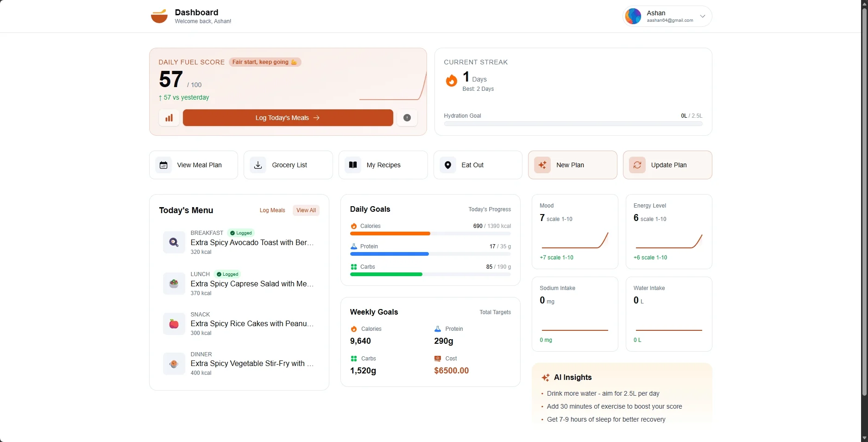Click the View All button in Today's Menu
Image resolution: width=868 pixels, height=442 pixels.
(x=306, y=210)
